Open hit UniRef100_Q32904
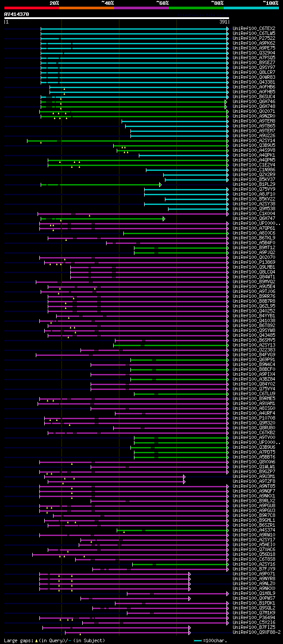This screenshot has width=283, height=644. click(254, 53)
